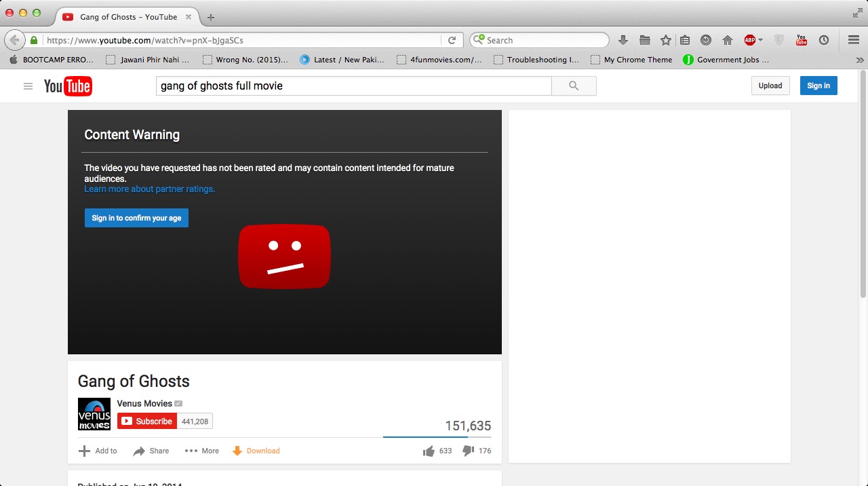The image size is (868, 486).
Task: Click the fullscreen arrows at window corner
Action: (857, 13)
